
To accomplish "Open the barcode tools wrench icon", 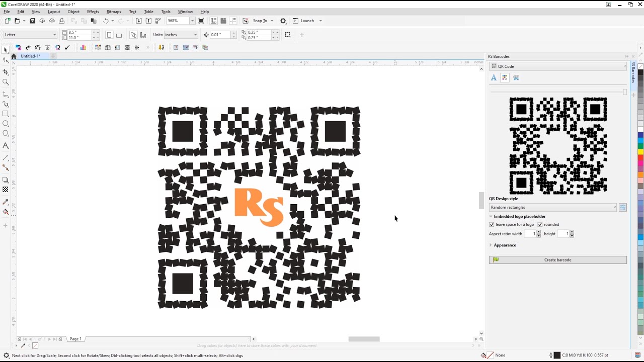I will tap(516, 77).
